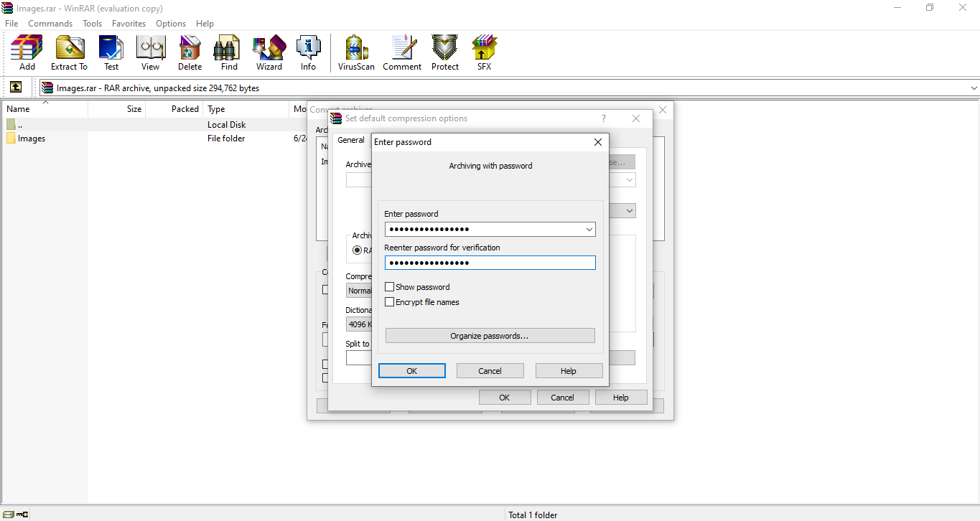The height and width of the screenshot is (521, 980).
Task: Open the Extract To tool
Action: point(69,53)
